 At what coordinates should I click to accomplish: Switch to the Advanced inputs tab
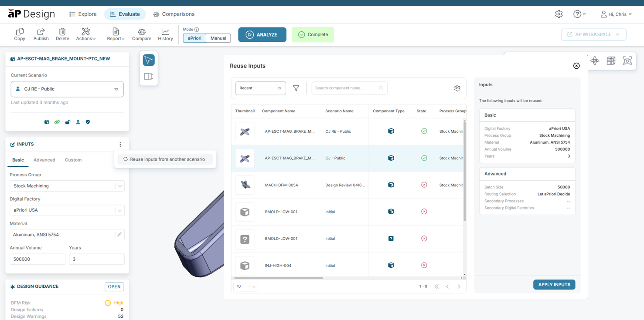point(44,160)
